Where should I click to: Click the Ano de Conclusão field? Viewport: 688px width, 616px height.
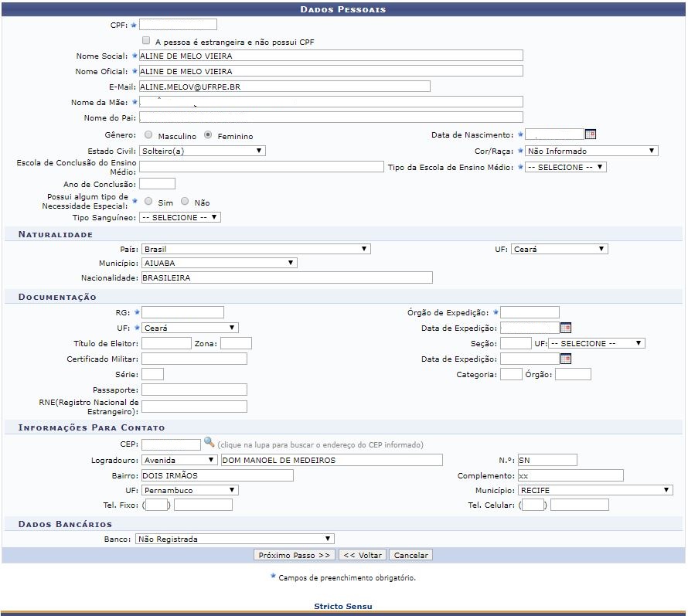(157, 184)
